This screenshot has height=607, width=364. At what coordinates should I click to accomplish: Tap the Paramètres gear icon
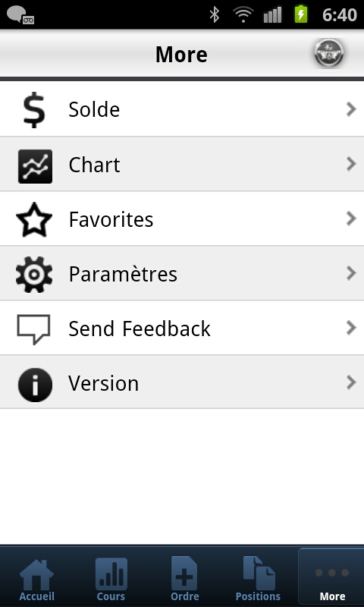click(34, 275)
